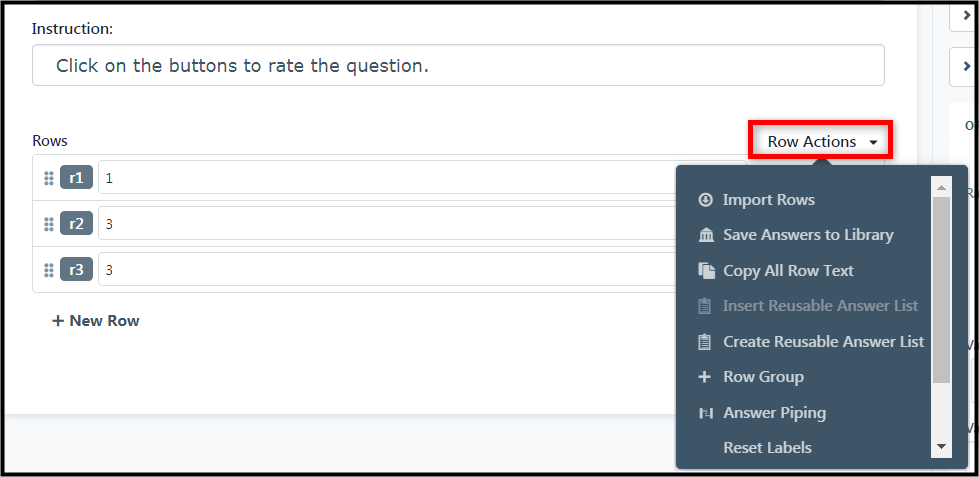
Task: Click the scroll up arrow in menu
Action: (942, 187)
